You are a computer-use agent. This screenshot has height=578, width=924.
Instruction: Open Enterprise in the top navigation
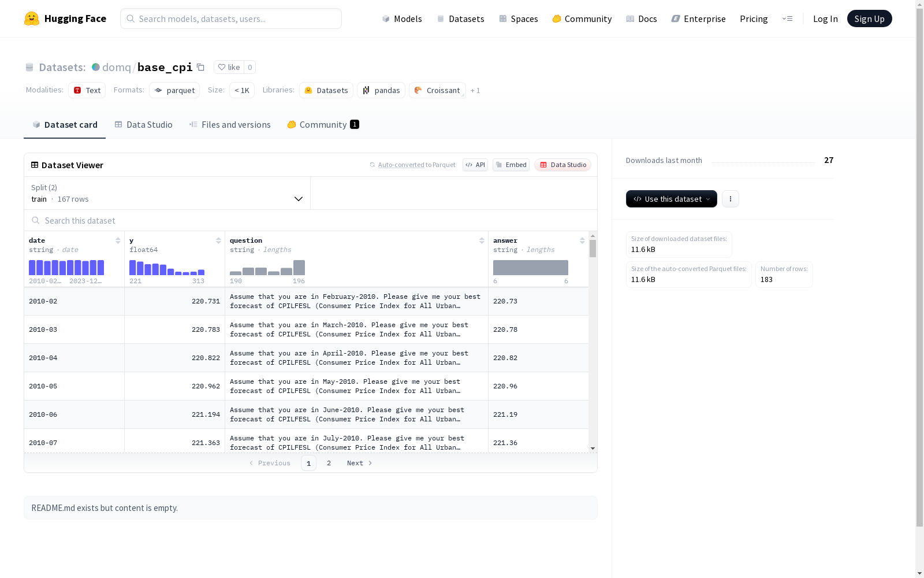coord(699,18)
